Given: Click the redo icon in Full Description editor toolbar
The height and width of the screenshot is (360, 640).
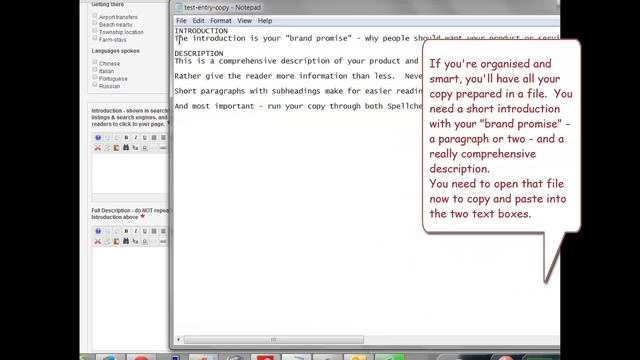Looking at the screenshot, I should (117, 231).
